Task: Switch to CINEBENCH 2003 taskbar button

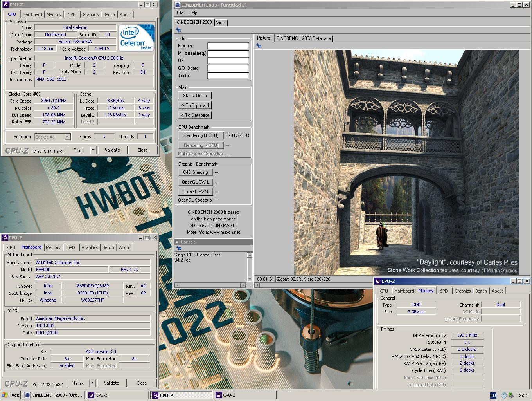Action: pos(53,396)
